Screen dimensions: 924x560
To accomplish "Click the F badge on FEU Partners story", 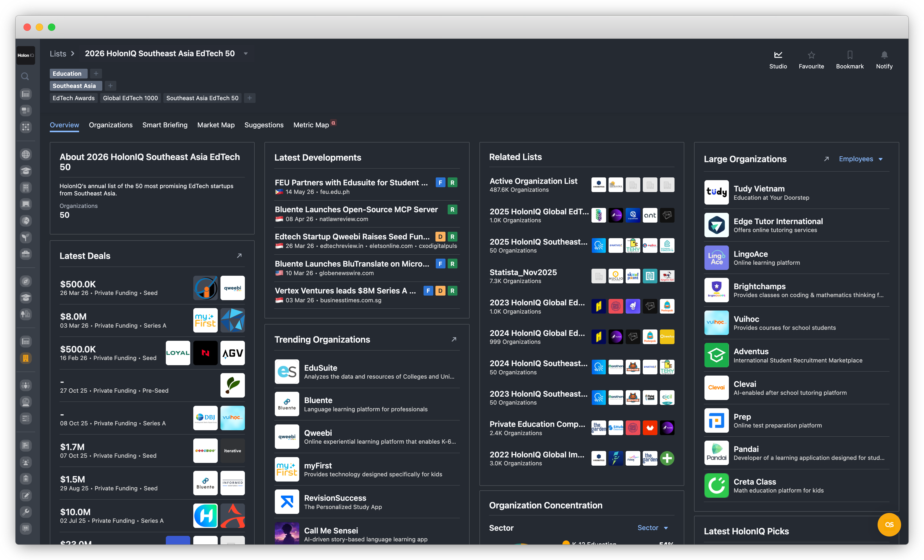I will pyautogui.click(x=440, y=183).
